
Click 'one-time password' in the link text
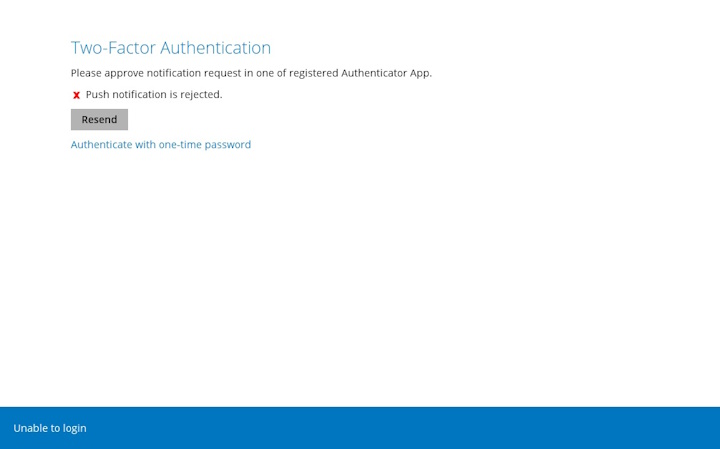tap(205, 145)
